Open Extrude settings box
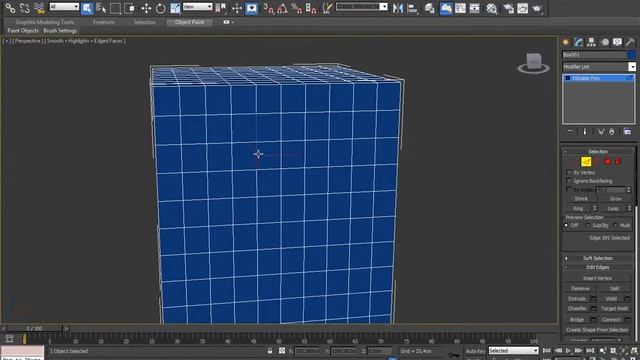Image resolution: width=640 pixels, height=360 pixels. pos(593,299)
